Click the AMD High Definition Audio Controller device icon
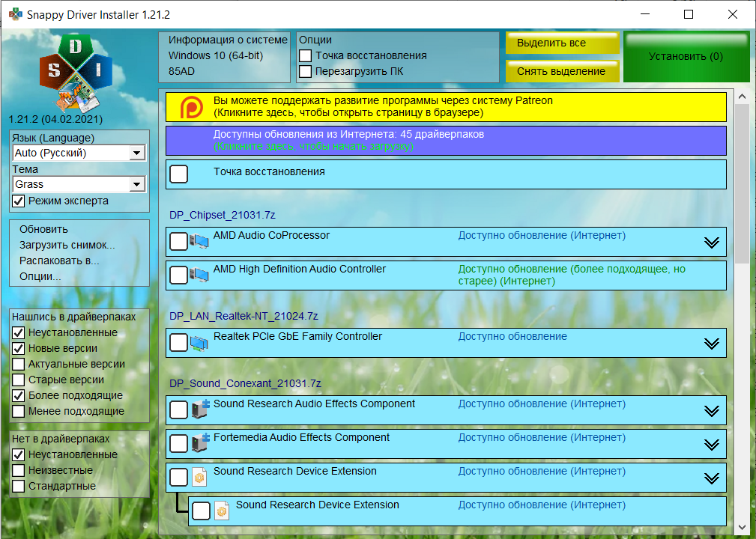Screen dimensions: 756x539 [199, 275]
